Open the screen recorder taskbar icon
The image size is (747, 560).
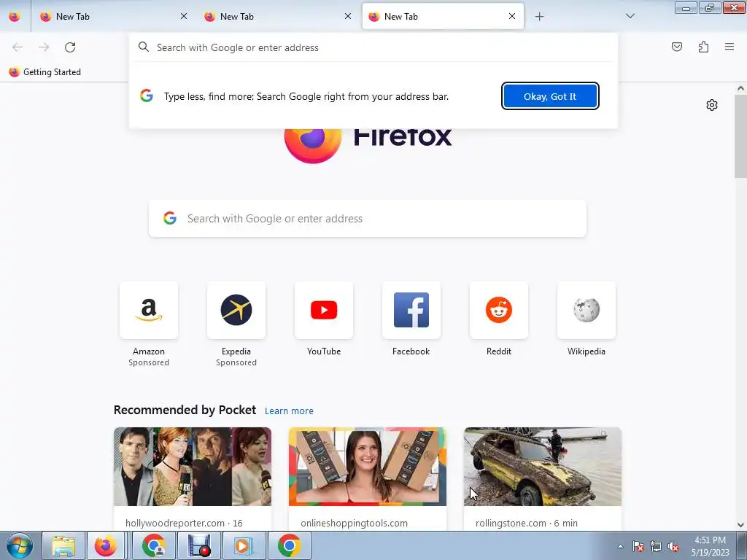198,545
